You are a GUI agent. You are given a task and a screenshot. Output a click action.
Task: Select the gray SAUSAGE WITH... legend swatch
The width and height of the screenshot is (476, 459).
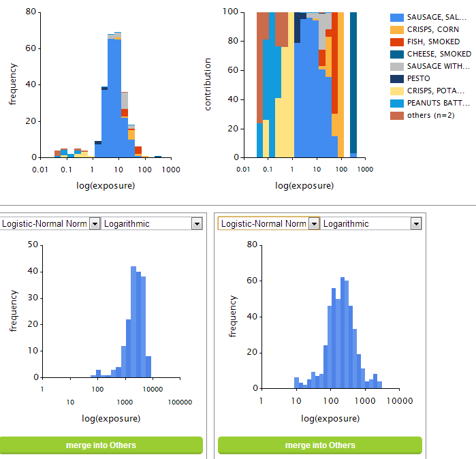(x=397, y=66)
